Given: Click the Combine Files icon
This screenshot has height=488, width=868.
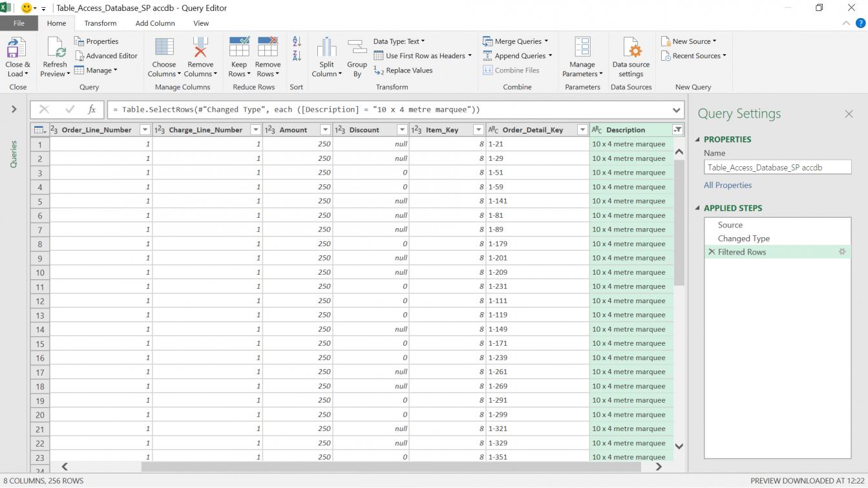Looking at the screenshot, I should point(489,70).
